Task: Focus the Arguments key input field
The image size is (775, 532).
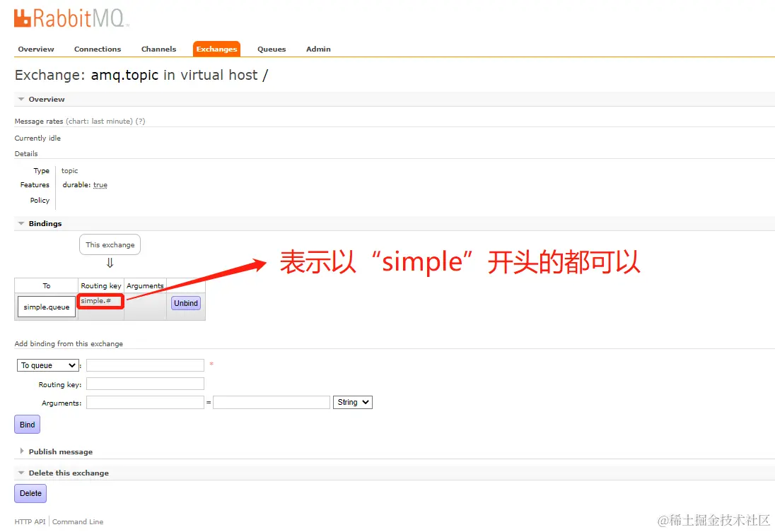Action: tap(146, 402)
